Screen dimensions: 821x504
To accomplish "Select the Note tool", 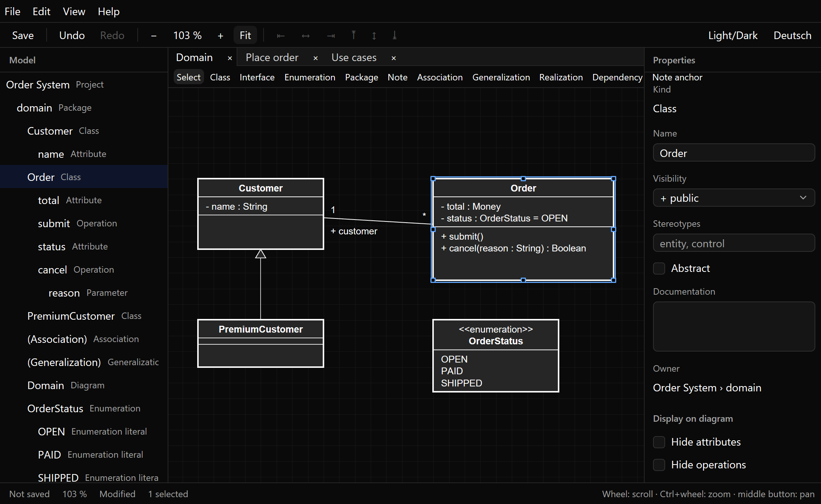I will [397, 77].
